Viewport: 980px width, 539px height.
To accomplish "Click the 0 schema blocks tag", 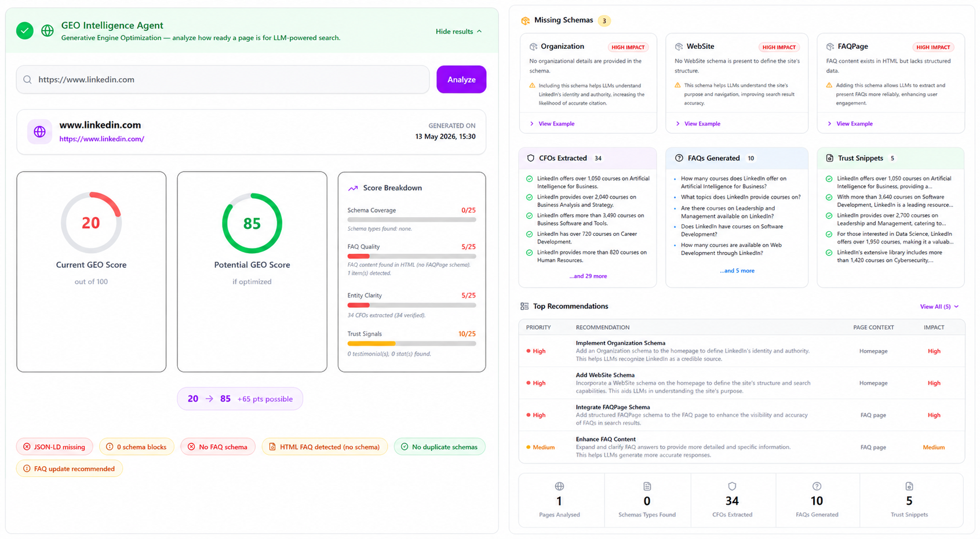I will coord(137,447).
